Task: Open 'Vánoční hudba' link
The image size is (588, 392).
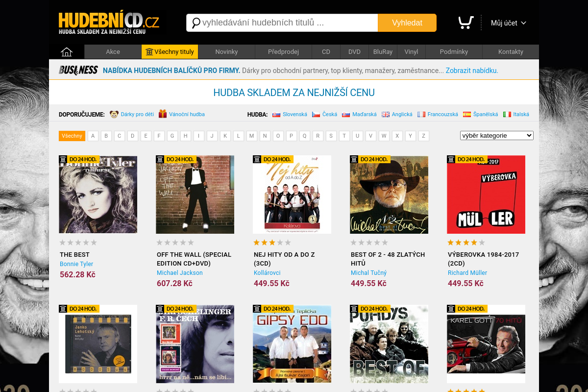Action: tap(187, 114)
